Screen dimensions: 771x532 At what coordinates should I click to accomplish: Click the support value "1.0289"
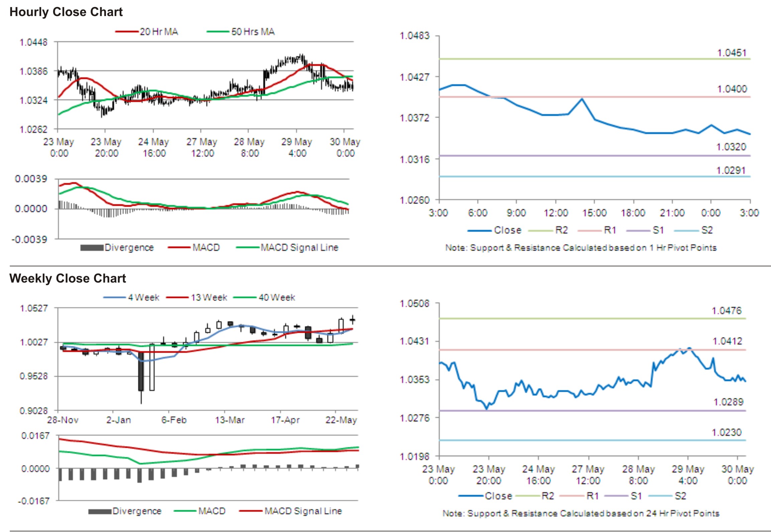point(729,402)
